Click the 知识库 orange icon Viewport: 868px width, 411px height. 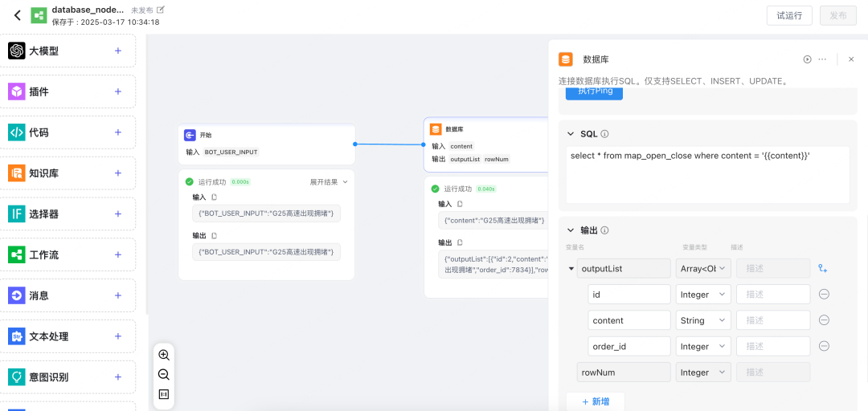pos(17,173)
